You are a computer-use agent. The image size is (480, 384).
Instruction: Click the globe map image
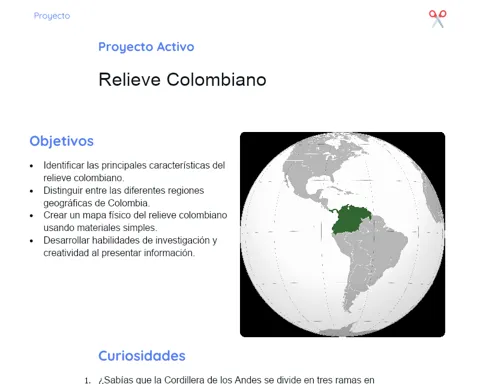tap(342, 234)
